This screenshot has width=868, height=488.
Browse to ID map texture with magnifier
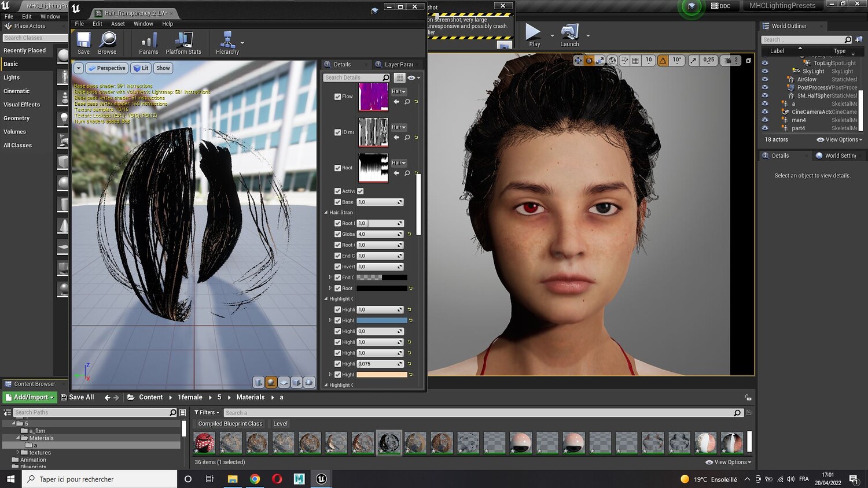point(407,138)
